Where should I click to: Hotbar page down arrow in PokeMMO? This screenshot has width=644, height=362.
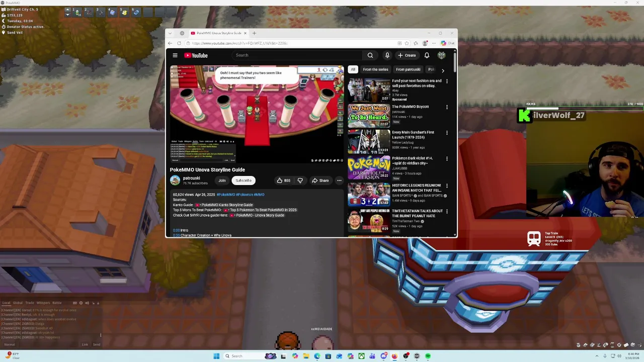[68, 15]
